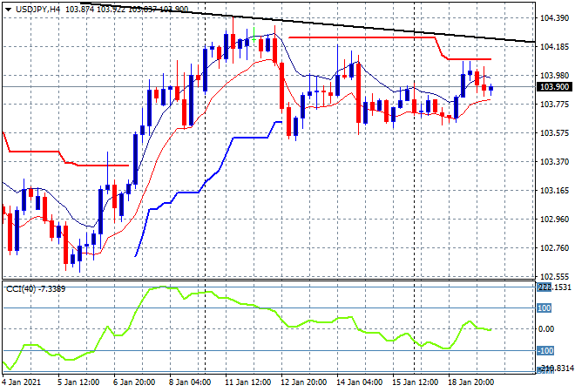Click the 103.165 price scale value
Image resolution: width=575 pixels, height=392 pixels.
(x=555, y=190)
